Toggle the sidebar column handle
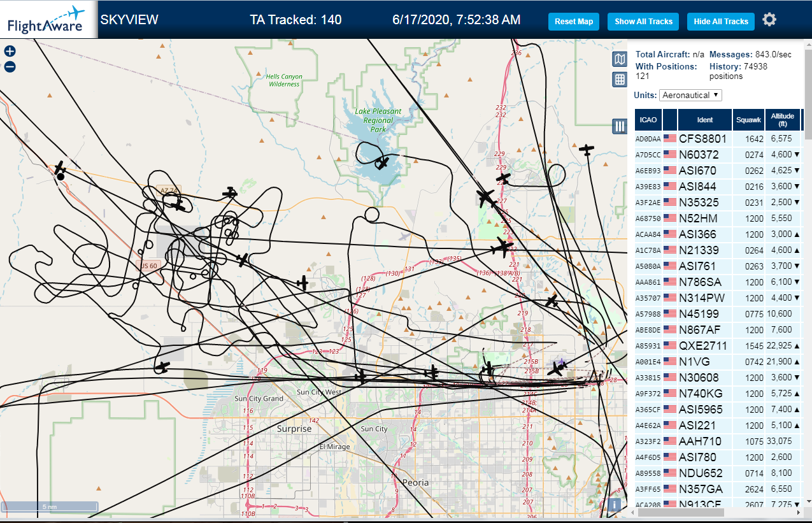 [x=619, y=126]
